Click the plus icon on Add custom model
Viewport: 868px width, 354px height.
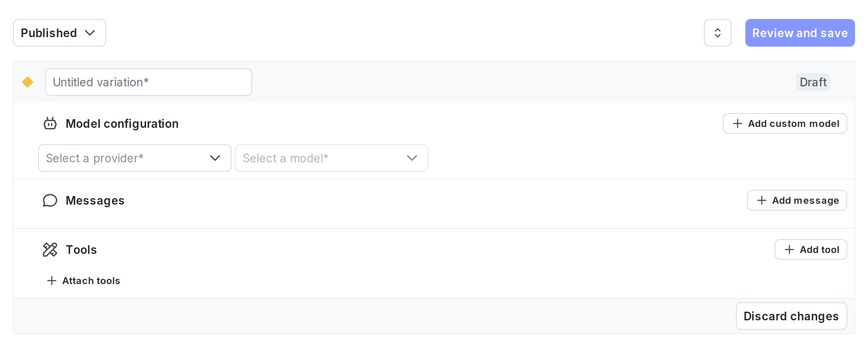[737, 123]
